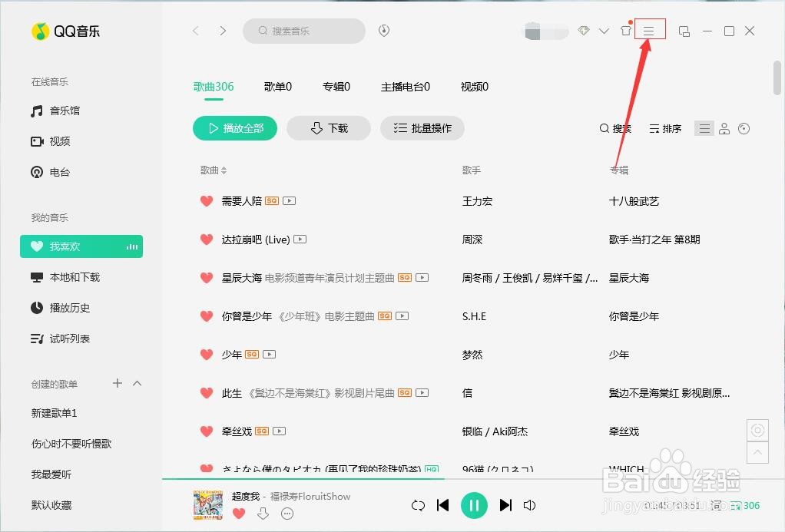
Task: Click the heart next to the playing song 超度我
Action: [239, 514]
